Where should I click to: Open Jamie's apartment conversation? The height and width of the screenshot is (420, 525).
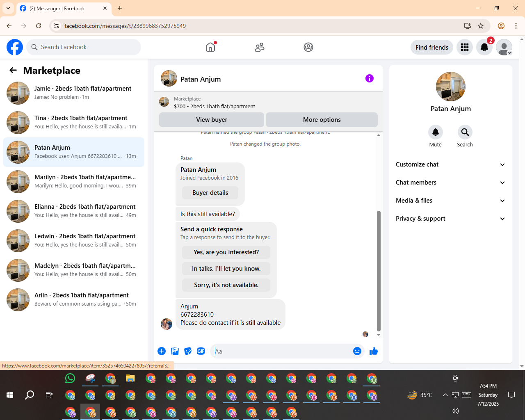74,93
